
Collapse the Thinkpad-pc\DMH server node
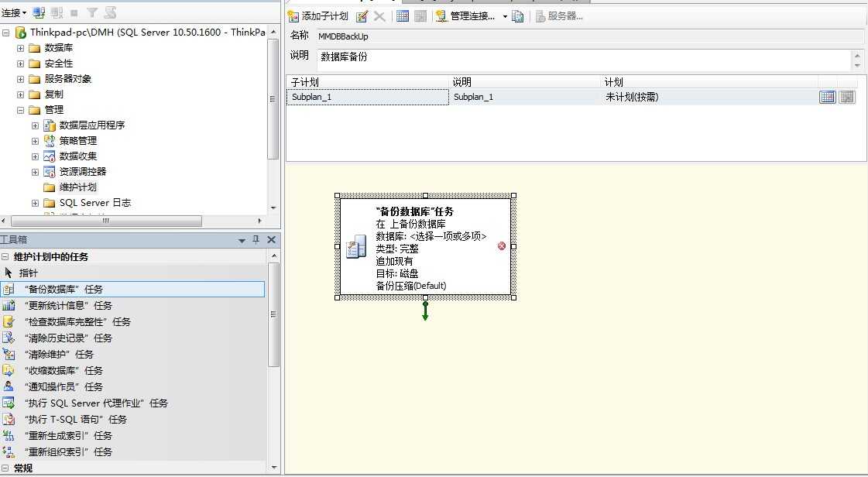(x=6, y=33)
